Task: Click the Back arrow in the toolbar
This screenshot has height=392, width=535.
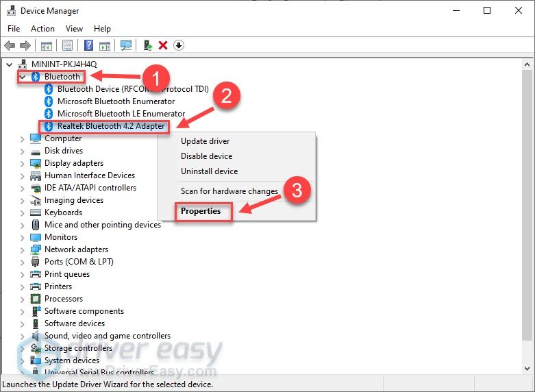Action: (10, 45)
